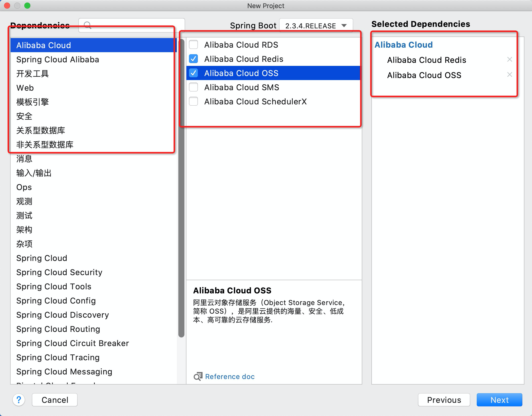This screenshot has width=532, height=416.
Task: Select the 非关系型数据库 category
Action: [94, 144]
